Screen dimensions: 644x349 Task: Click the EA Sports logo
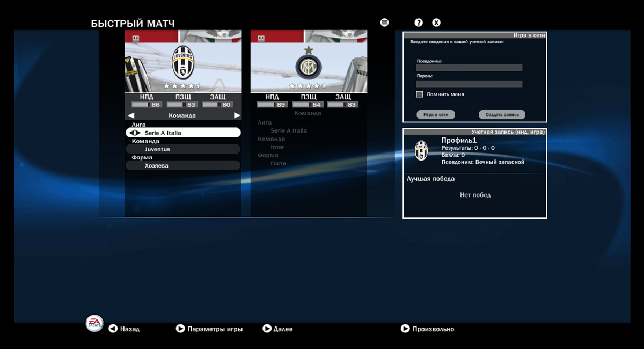[x=93, y=323]
